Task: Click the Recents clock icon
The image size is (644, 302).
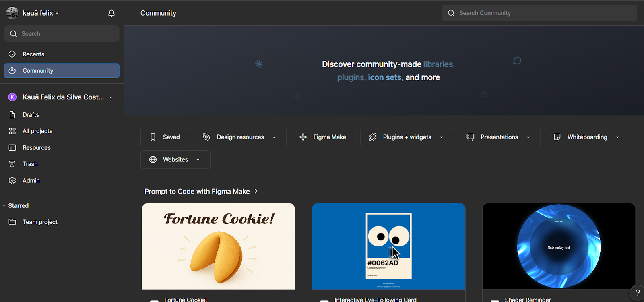Action: pyautogui.click(x=12, y=54)
